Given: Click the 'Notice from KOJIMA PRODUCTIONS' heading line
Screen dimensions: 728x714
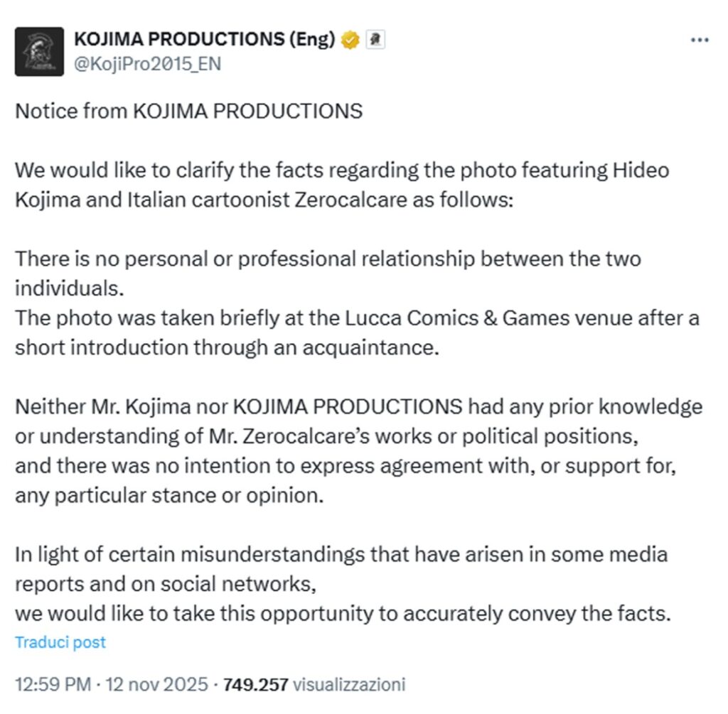Looking at the screenshot, I should pos(188,112).
